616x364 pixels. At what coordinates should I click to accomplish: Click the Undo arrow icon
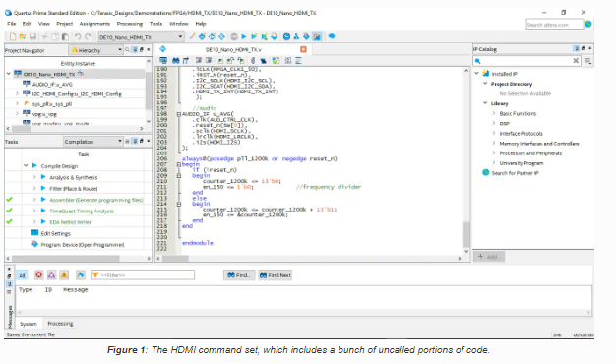[x=78, y=37]
